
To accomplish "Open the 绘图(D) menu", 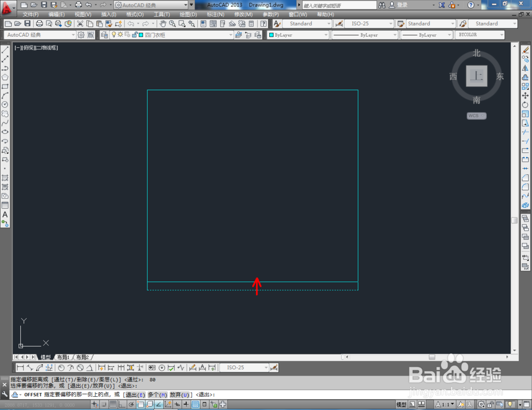I will pyautogui.click(x=188, y=14).
